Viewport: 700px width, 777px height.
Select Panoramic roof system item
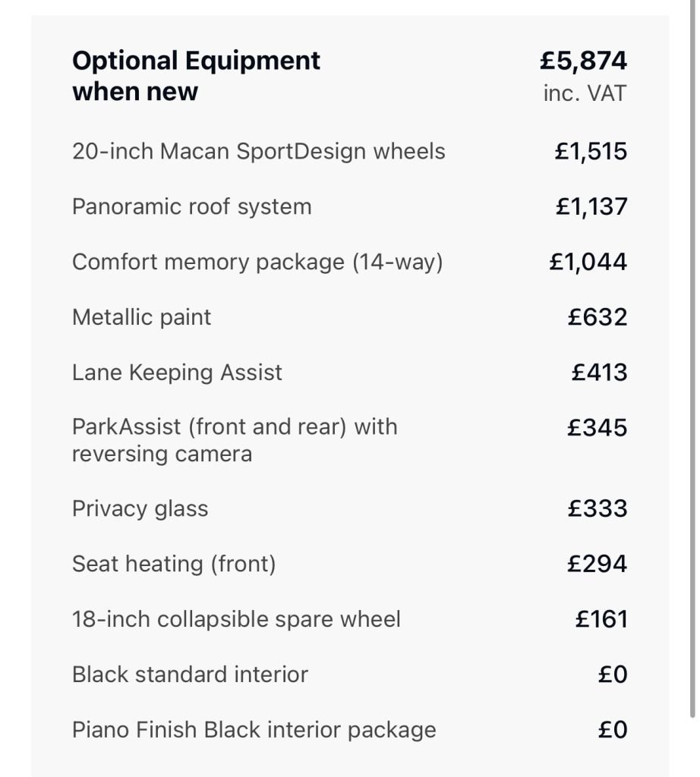click(191, 206)
